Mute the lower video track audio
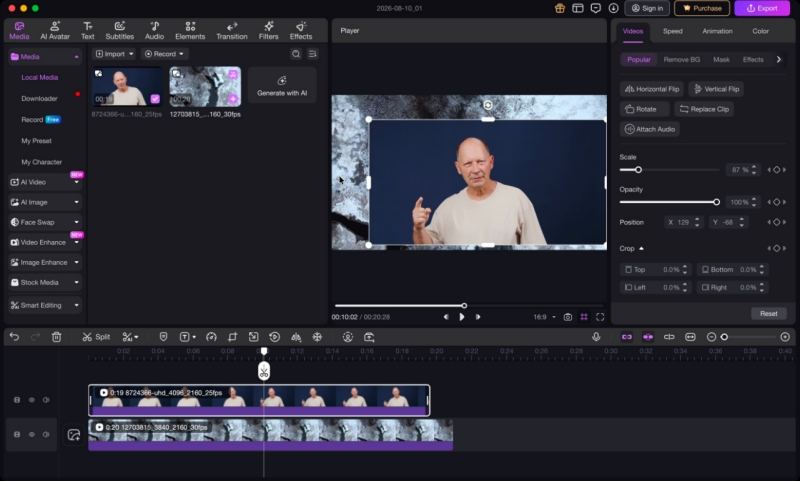800x481 pixels. 46,435
